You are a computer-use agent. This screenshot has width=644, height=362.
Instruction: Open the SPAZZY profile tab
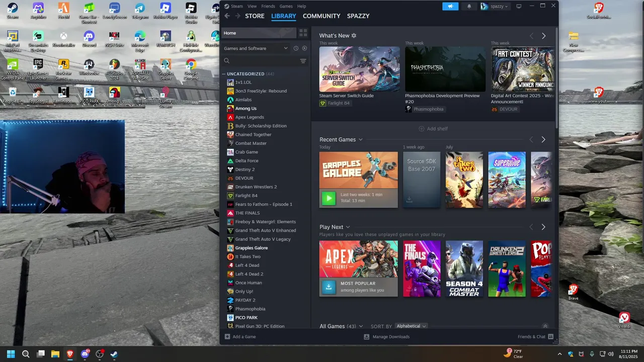pyautogui.click(x=358, y=16)
